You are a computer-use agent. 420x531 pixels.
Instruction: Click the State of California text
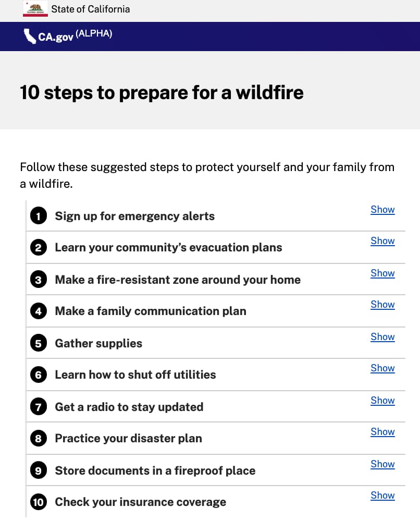90,9
